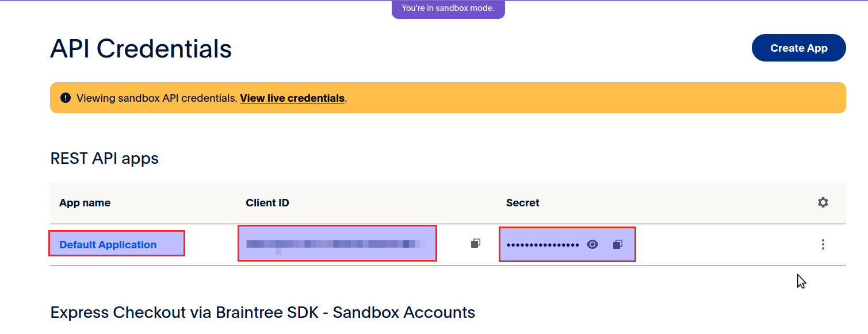Open the View live credentials link
The width and height of the screenshot is (868, 334).
click(x=292, y=98)
